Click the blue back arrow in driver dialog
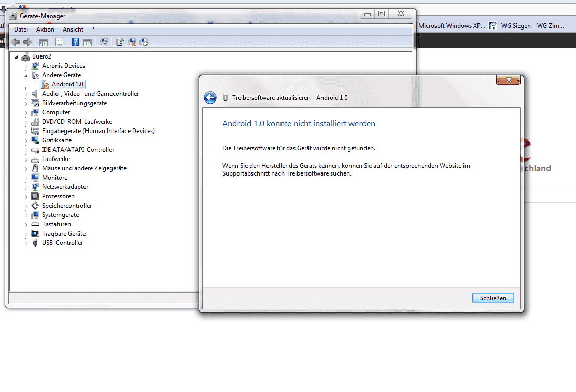Viewport: 576px width, 392px height. (x=210, y=97)
